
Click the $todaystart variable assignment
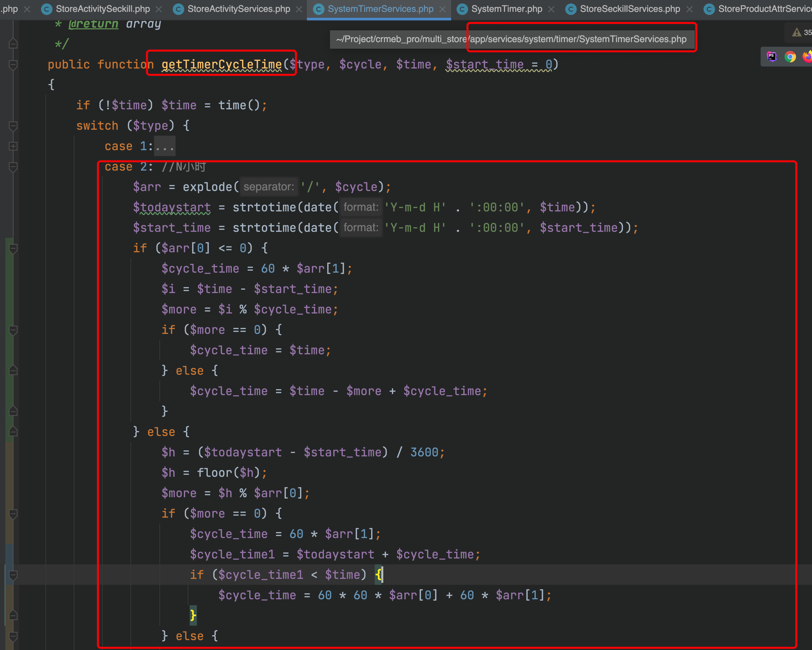(172, 207)
